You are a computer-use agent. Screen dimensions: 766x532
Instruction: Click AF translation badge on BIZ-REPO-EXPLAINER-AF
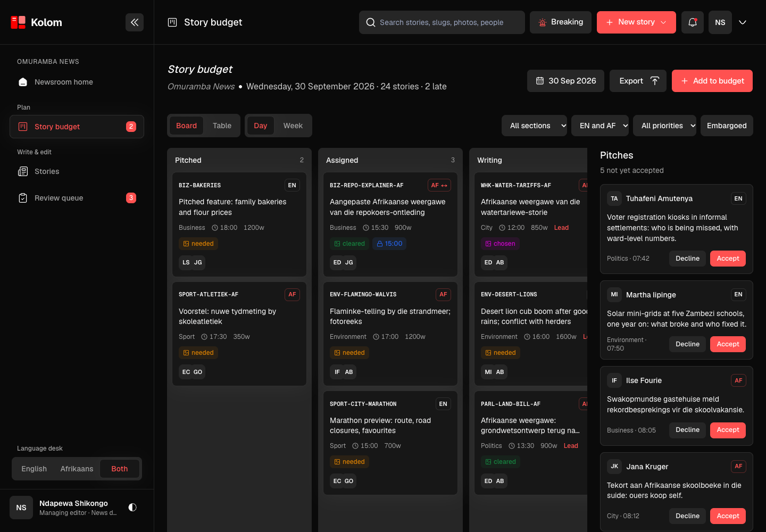pyautogui.click(x=439, y=185)
